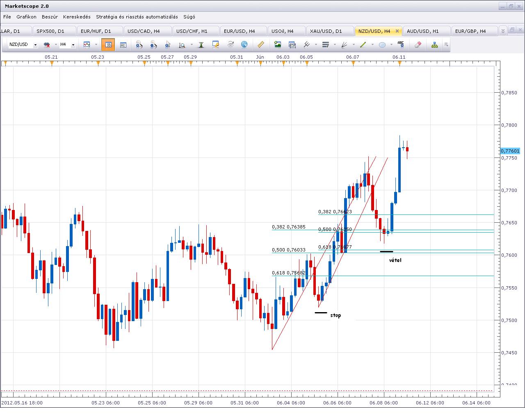Click the add picture icon
Screen dimensions: 525x420
tap(278, 45)
